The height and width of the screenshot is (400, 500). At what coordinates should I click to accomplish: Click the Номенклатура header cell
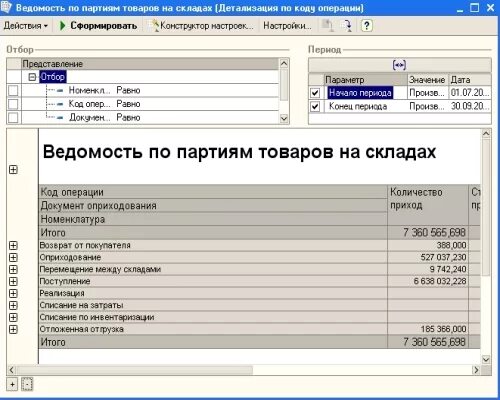click(213, 219)
